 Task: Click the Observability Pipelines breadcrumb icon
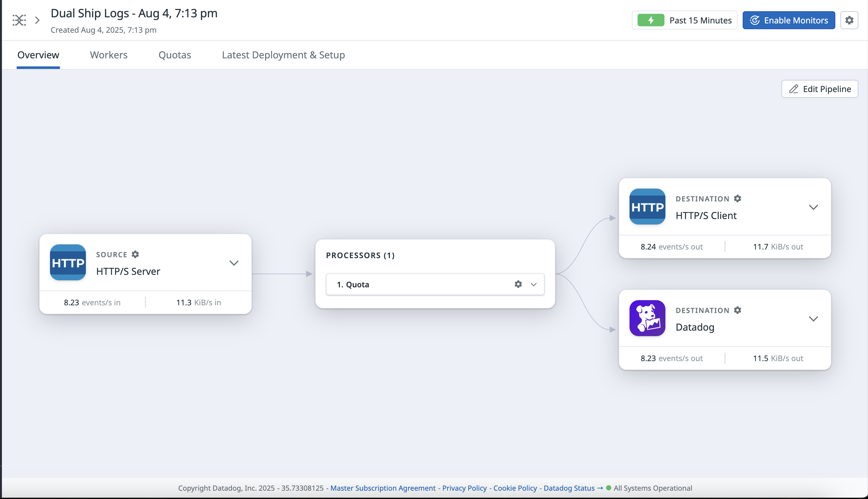click(x=19, y=20)
